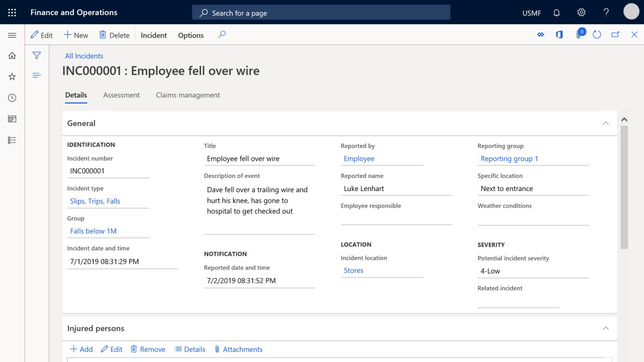Click the Finance and Operations title
This screenshot has height=362, width=644.
point(74,13)
